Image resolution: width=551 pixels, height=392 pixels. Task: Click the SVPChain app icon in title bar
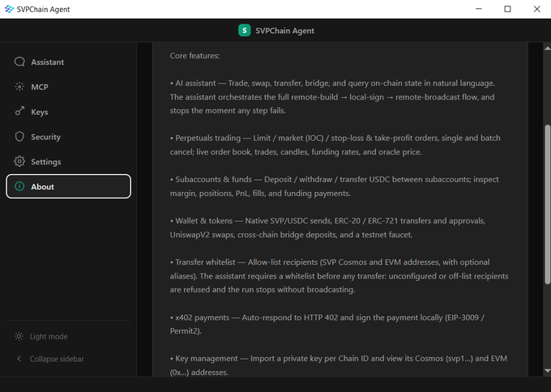tap(9, 9)
